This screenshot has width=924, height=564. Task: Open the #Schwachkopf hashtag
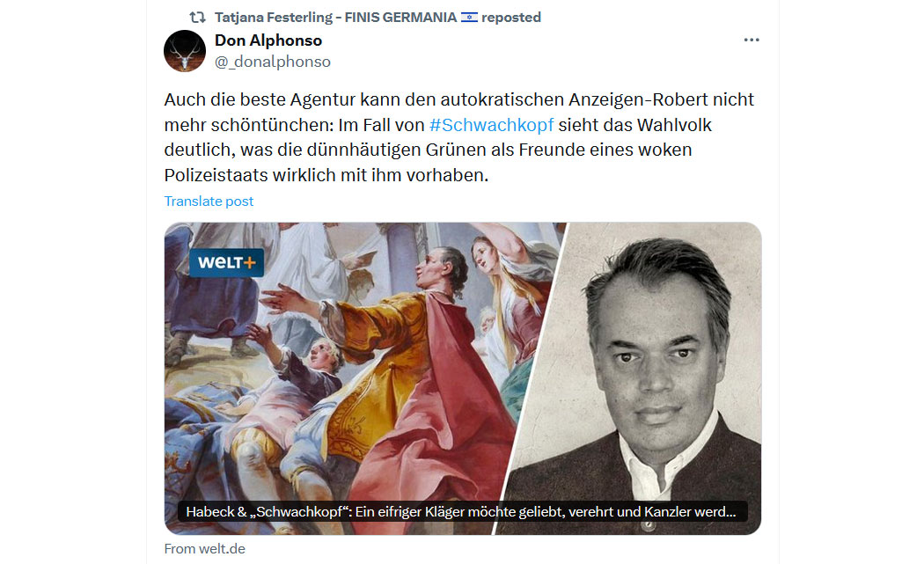491,125
